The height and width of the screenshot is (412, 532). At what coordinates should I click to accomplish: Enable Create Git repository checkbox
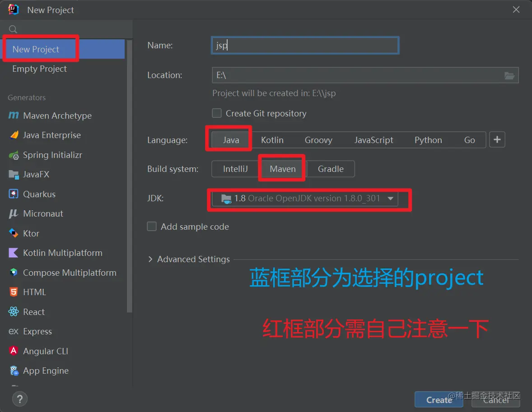(217, 113)
